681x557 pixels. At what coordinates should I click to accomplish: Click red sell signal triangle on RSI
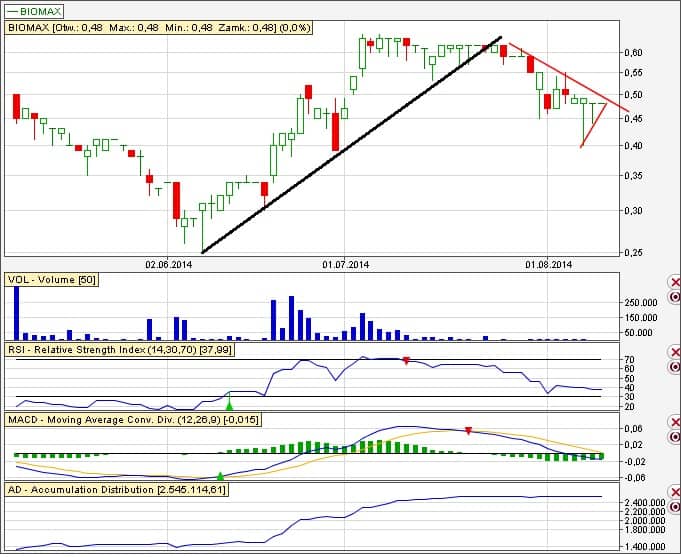pos(405,360)
